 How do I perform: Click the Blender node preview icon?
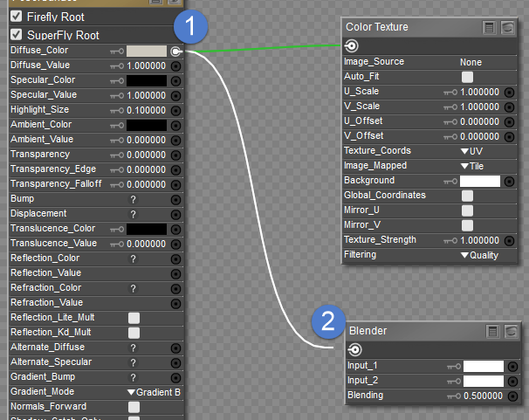(x=511, y=331)
